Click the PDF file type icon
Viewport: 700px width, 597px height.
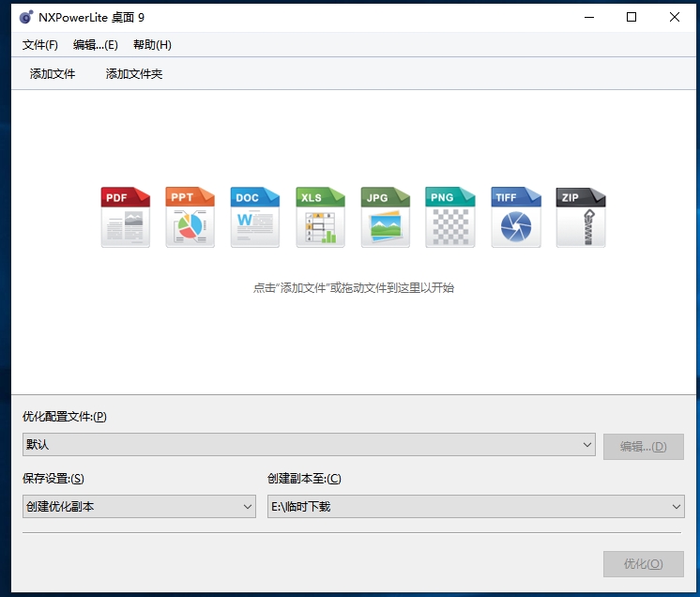[x=126, y=217]
